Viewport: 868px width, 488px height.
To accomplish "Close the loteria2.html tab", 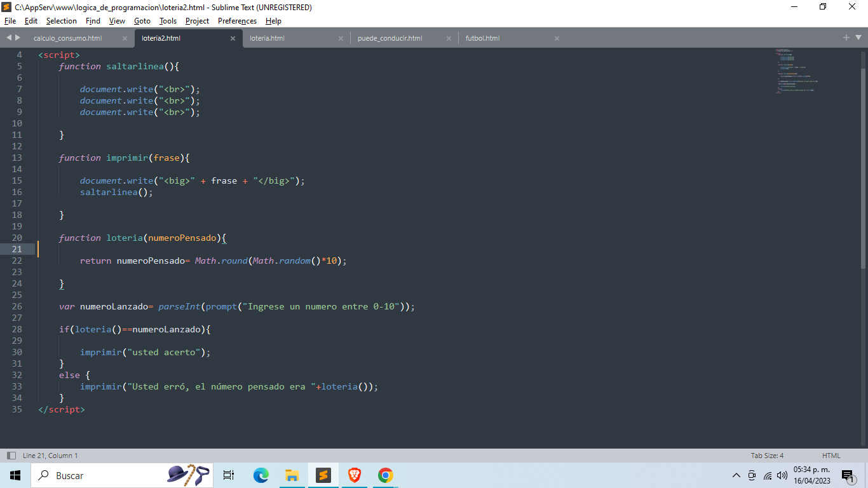I will coord(233,39).
